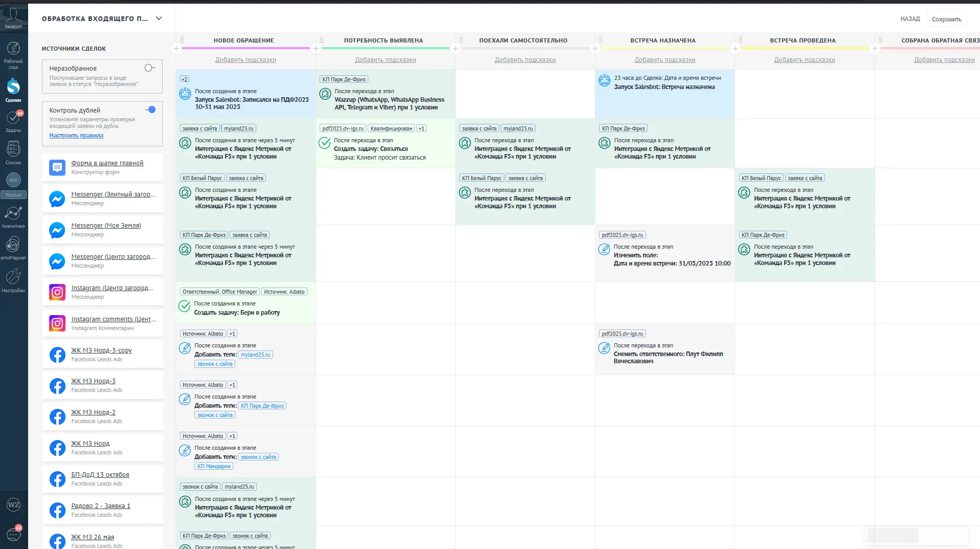Open the Задачи sidebar icon
Image resolution: width=980 pixels, height=549 pixels.
pyautogui.click(x=13, y=121)
